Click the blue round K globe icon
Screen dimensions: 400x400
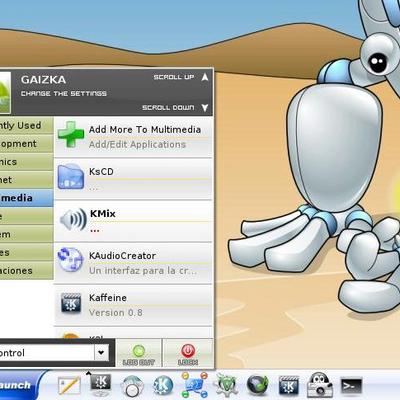coord(163,386)
